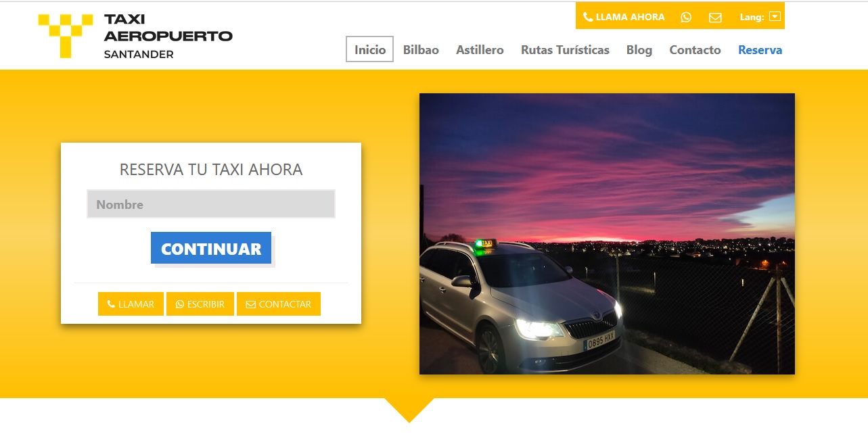Click the envelope email icon in top bar
This screenshot has width=868, height=434.
(715, 17)
